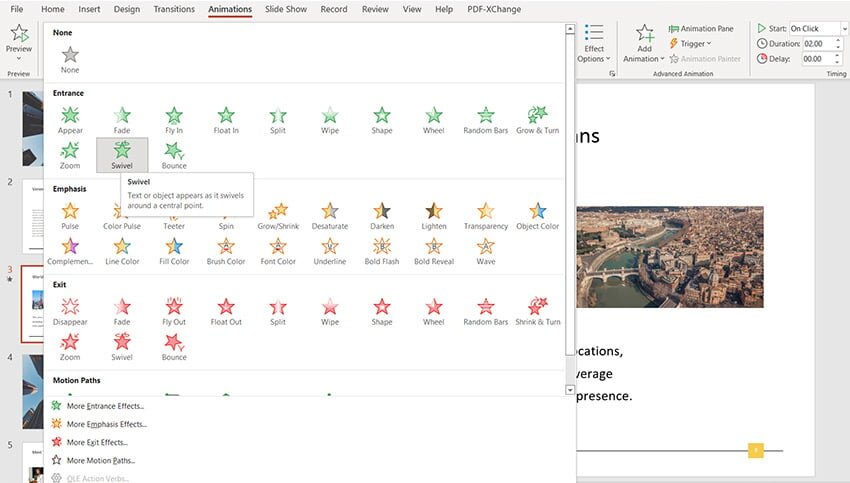Click More Motion Paths option
Screen dimensions: 850x483
pos(100,460)
